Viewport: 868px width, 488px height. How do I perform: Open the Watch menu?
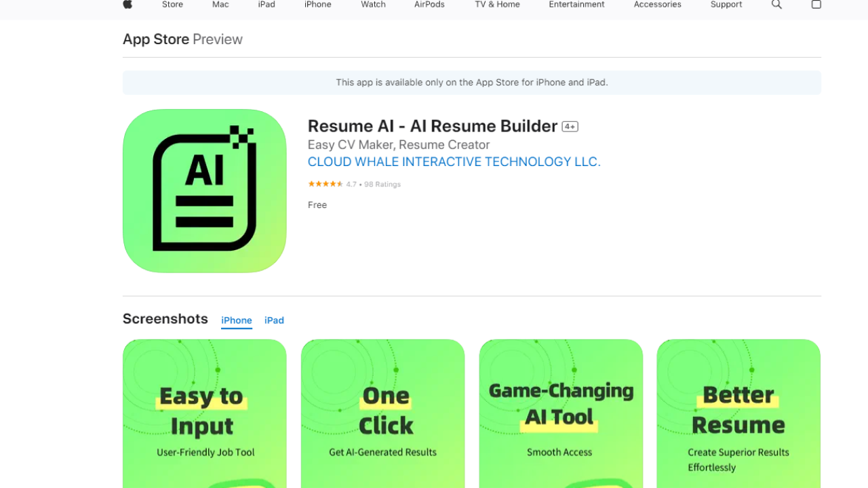[373, 4]
